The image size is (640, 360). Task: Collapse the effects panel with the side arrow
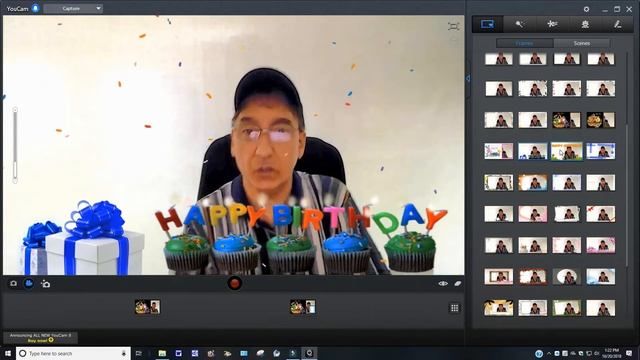[468, 78]
